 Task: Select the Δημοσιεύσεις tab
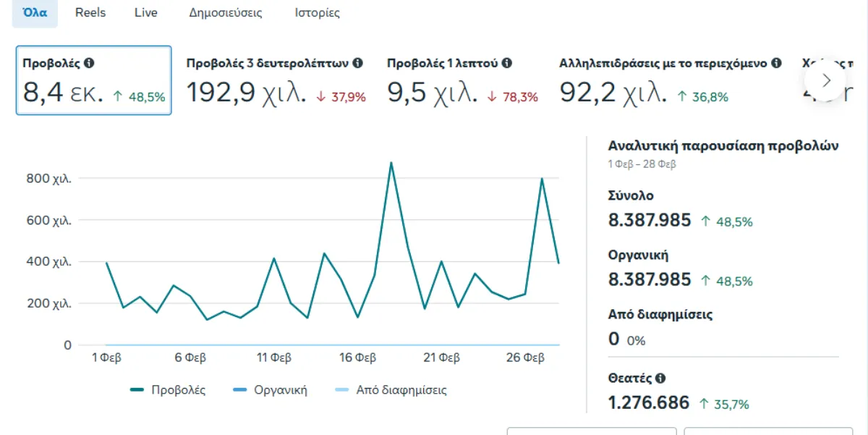click(x=226, y=13)
